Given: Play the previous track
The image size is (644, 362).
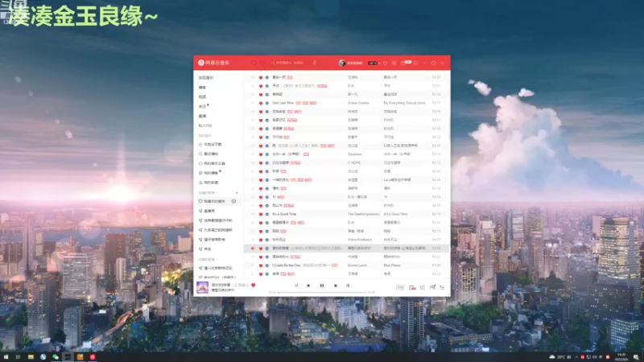Looking at the screenshot, I should point(308,286).
